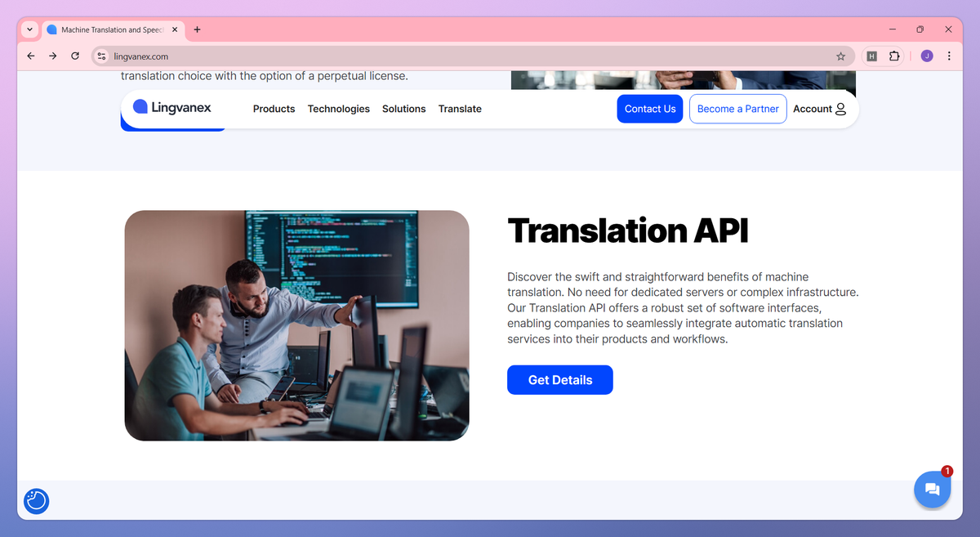Go back with browser back arrow
Screen dimensions: 980x537
pyautogui.click(x=31, y=56)
